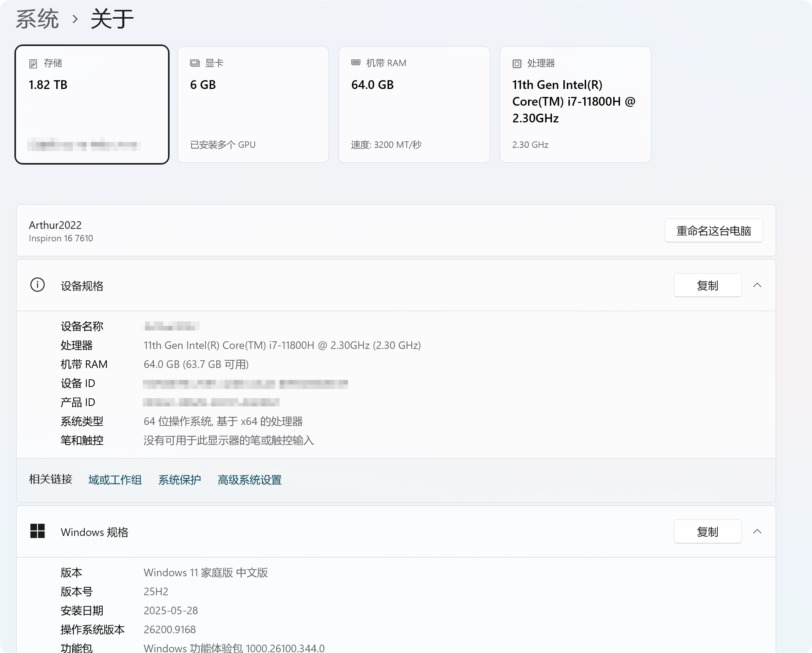Select the 25H2 version number value
Image resolution: width=812 pixels, height=653 pixels.
click(156, 591)
